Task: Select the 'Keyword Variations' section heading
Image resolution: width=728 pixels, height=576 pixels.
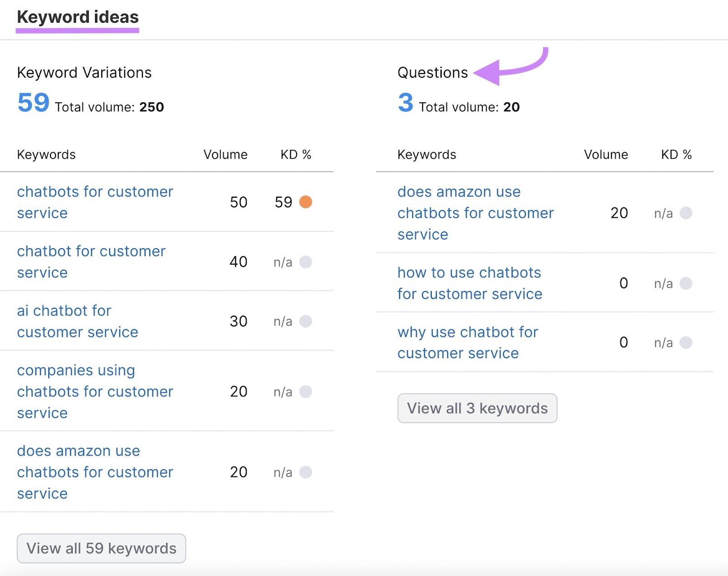Action: (x=84, y=72)
